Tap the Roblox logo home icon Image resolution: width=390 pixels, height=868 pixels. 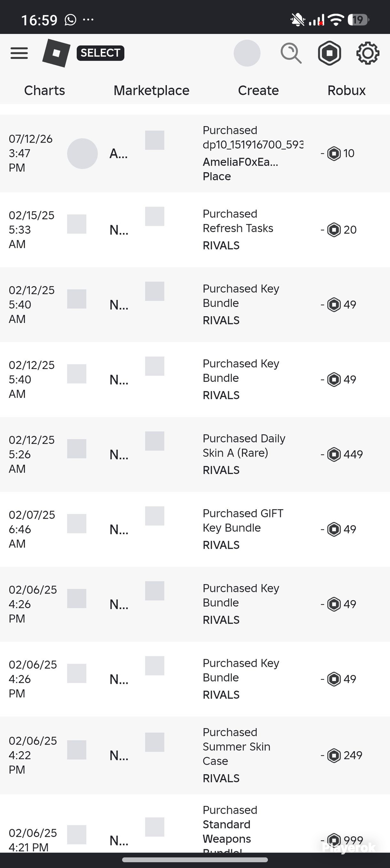click(x=56, y=53)
